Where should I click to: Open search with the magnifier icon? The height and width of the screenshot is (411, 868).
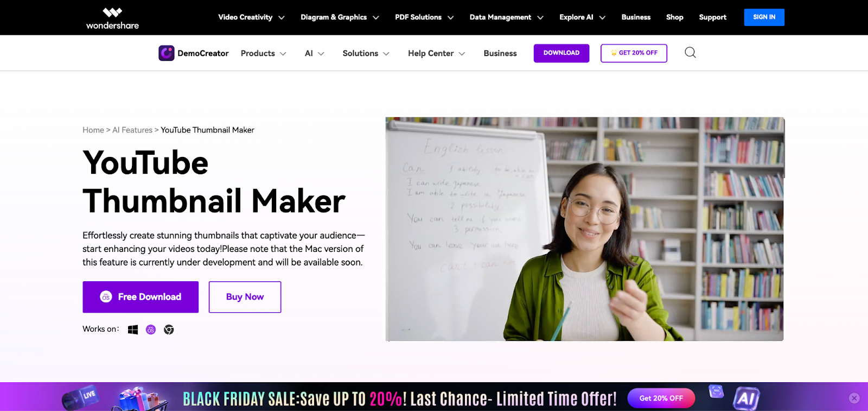(690, 53)
